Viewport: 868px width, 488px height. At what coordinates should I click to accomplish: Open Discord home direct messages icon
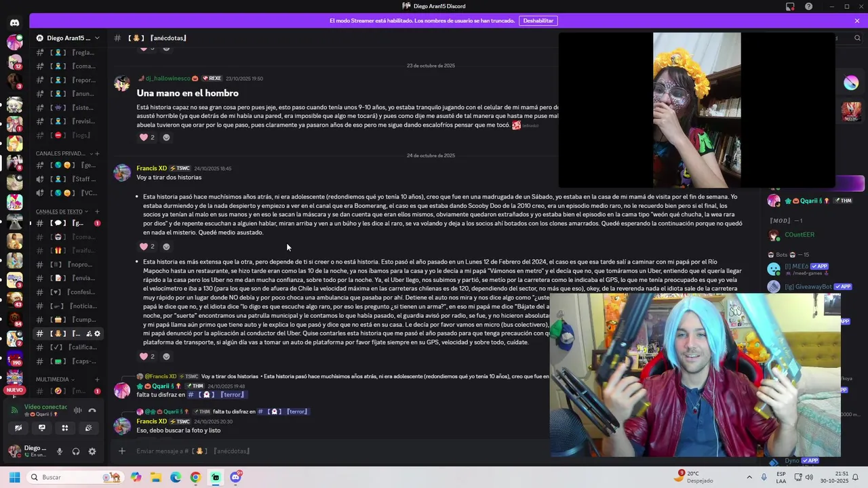coord(14,22)
